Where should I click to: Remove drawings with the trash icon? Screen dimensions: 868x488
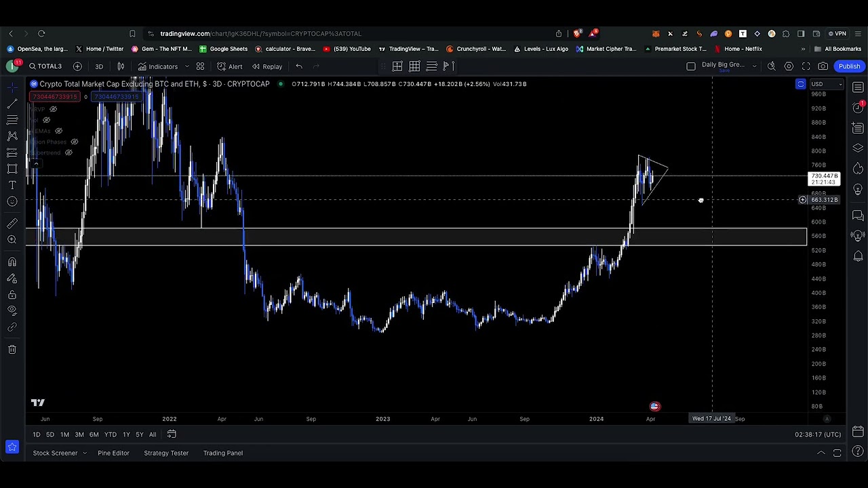click(x=12, y=349)
